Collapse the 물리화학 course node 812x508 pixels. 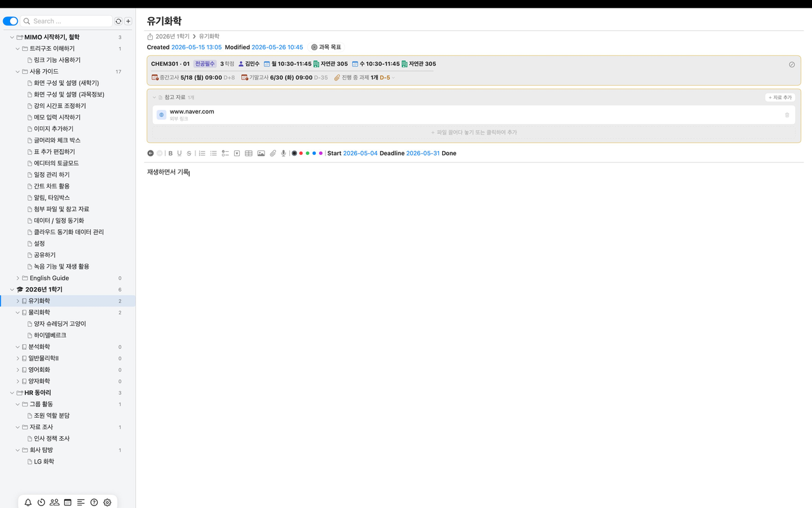(x=18, y=312)
